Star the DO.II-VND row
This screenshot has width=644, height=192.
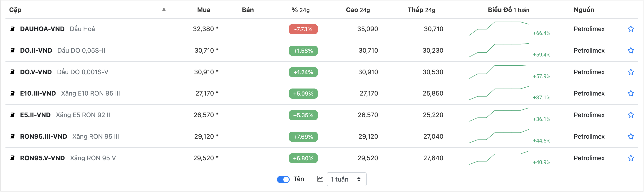click(x=631, y=50)
